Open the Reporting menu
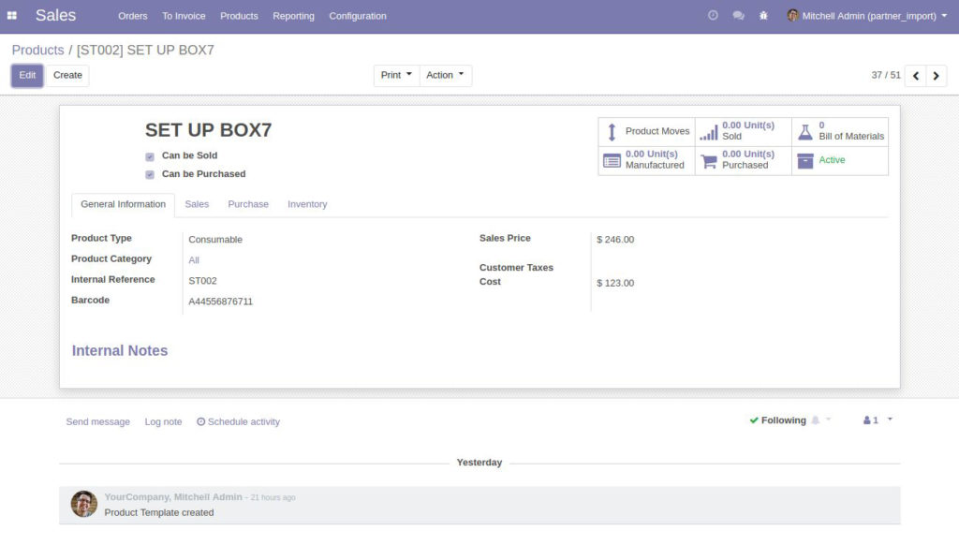Screen dimensions: 959x560 (x=293, y=16)
